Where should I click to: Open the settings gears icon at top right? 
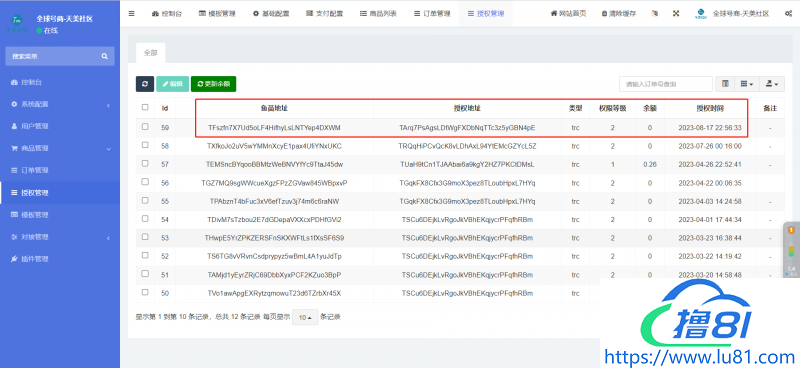(788, 14)
